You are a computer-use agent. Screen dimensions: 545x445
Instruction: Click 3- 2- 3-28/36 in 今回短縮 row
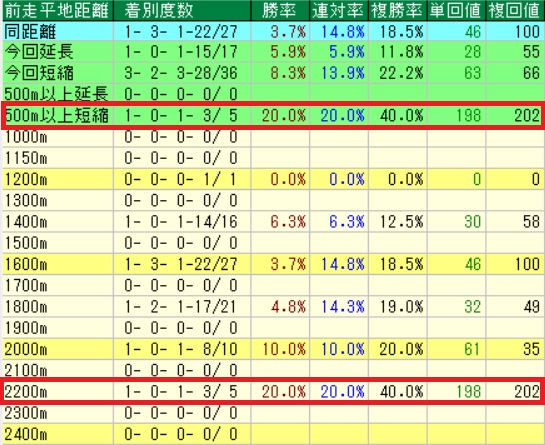pyautogui.click(x=181, y=73)
